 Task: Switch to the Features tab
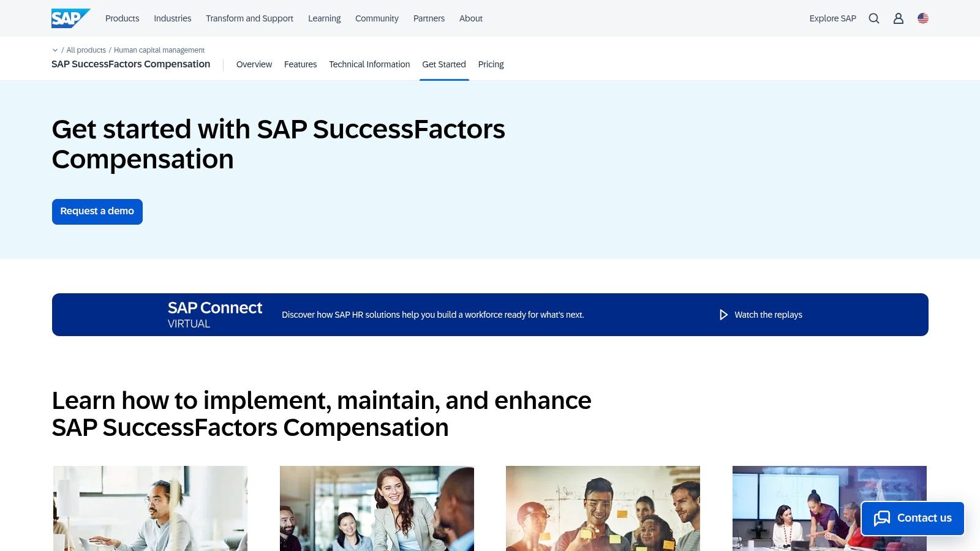(x=301, y=64)
